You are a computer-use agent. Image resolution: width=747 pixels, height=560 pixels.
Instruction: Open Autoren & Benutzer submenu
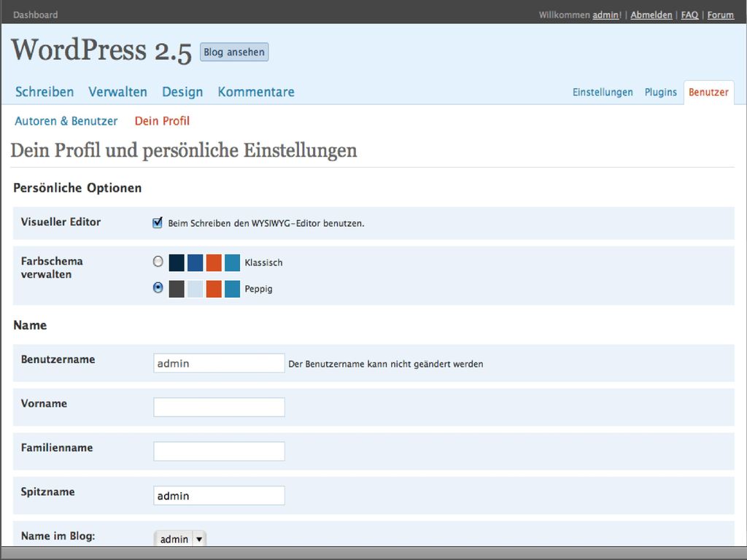point(66,121)
